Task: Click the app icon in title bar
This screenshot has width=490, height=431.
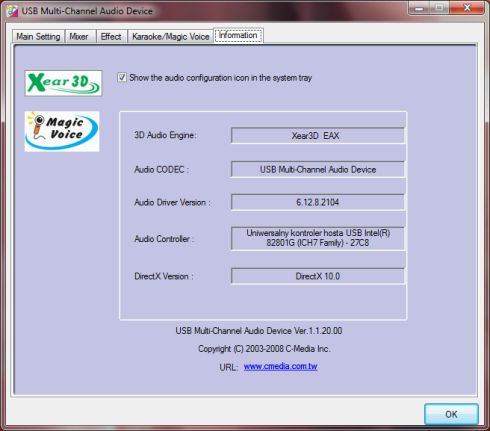Action: click(x=12, y=11)
